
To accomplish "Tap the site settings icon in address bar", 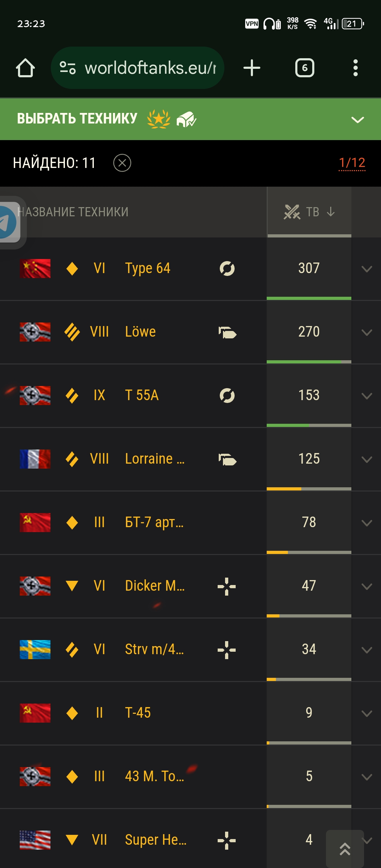I will click(68, 68).
